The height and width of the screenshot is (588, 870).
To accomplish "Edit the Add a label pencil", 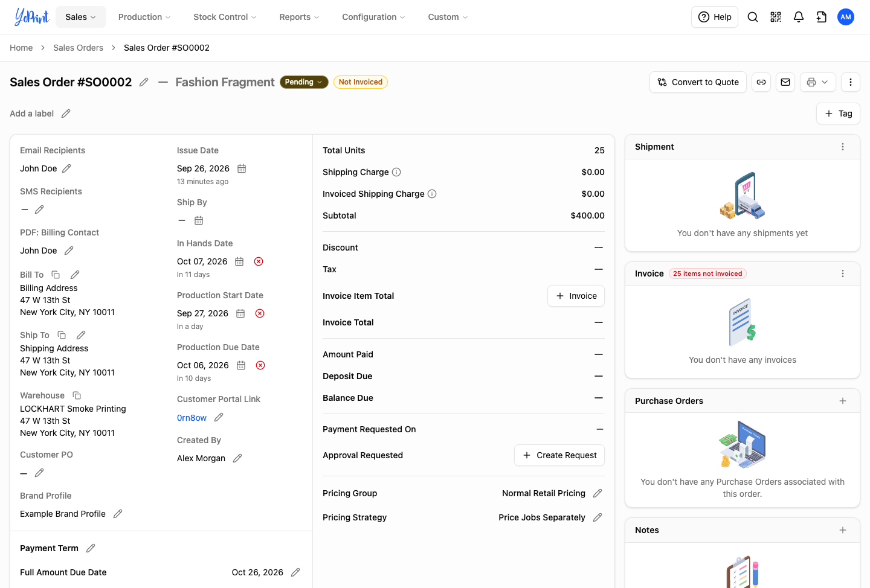I will (66, 113).
